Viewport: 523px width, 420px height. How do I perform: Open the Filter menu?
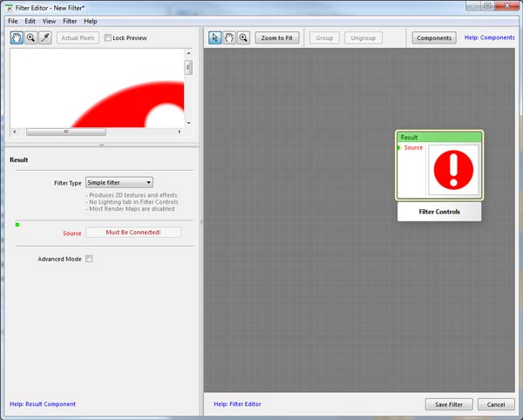(x=70, y=21)
